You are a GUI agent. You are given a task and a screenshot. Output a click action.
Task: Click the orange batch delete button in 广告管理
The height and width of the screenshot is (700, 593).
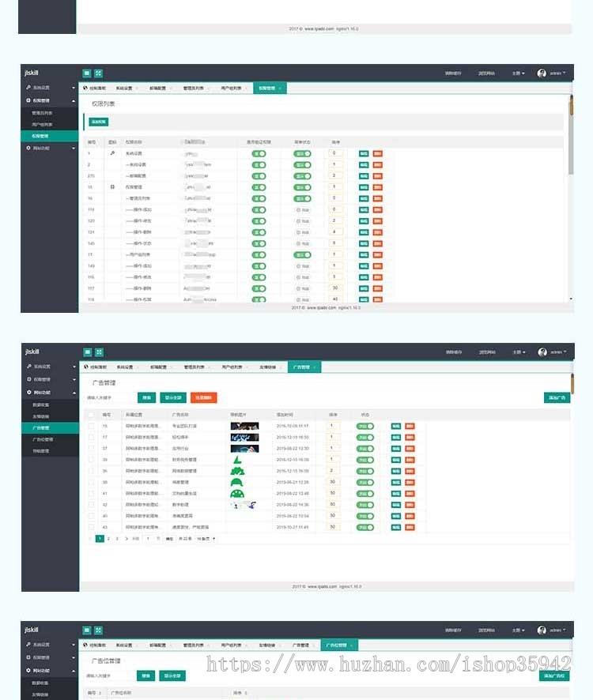(204, 397)
